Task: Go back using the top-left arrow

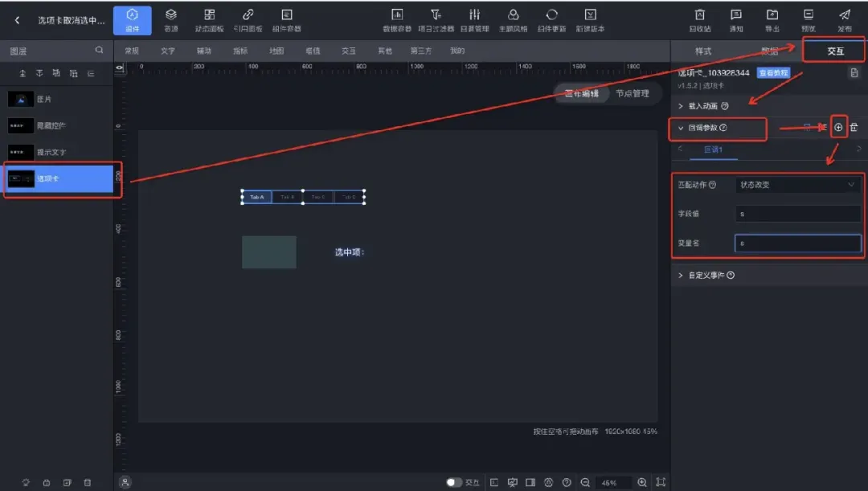Action: pyautogui.click(x=17, y=20)
